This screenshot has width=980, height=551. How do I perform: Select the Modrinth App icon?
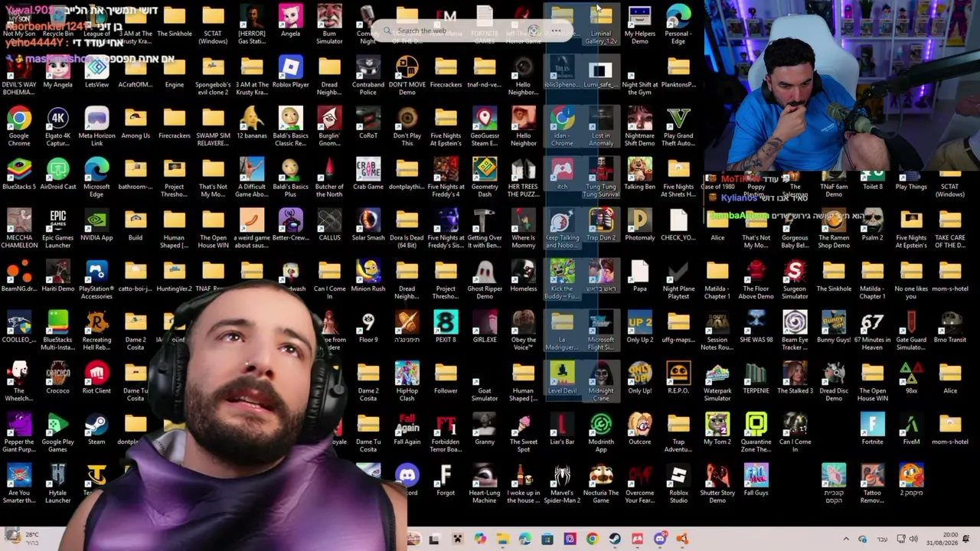pyautogui.click(x=601, y=434)
